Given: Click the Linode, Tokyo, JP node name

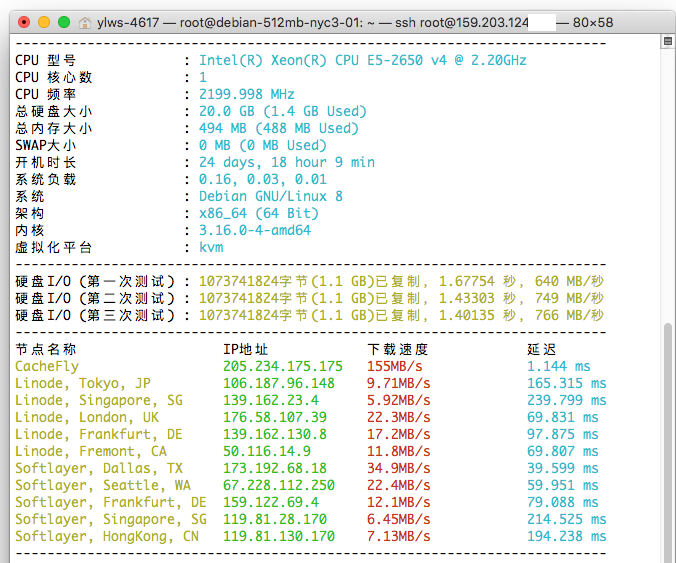Looking at the screenshot, I should coord(83,384).
